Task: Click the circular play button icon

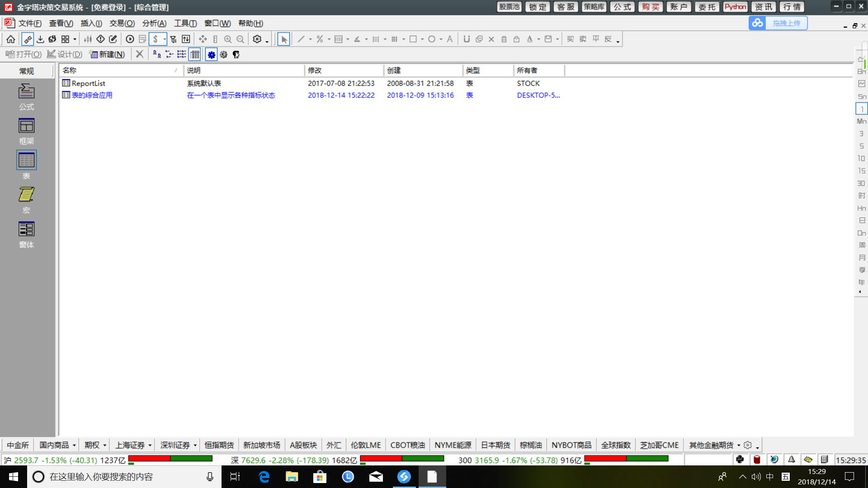Action: [130, 39]
